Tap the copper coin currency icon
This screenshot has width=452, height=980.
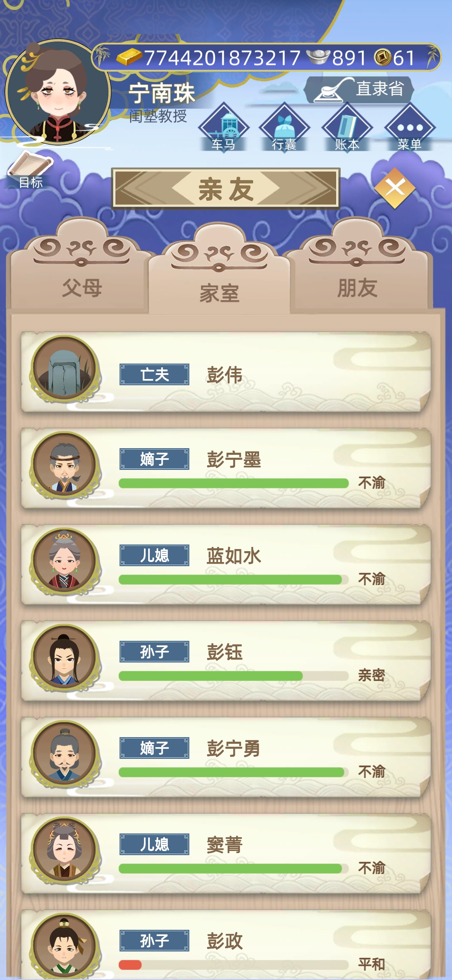pyautogui.click(x=383, y=57)
